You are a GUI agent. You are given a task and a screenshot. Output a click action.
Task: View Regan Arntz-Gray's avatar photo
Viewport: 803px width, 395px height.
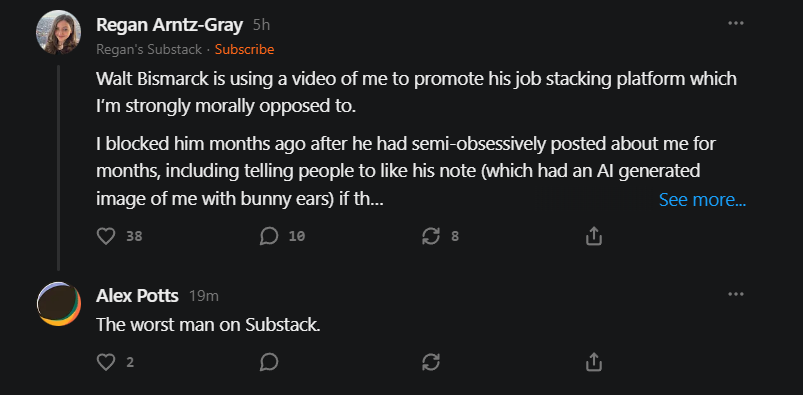58,32
